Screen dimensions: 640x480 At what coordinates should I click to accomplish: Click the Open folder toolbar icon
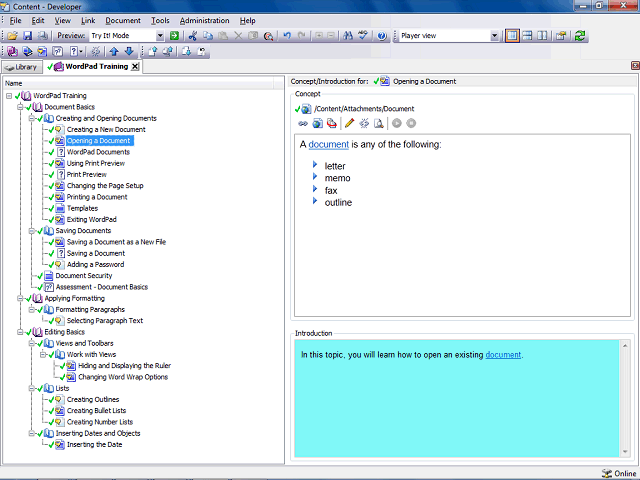click(12, 36)
